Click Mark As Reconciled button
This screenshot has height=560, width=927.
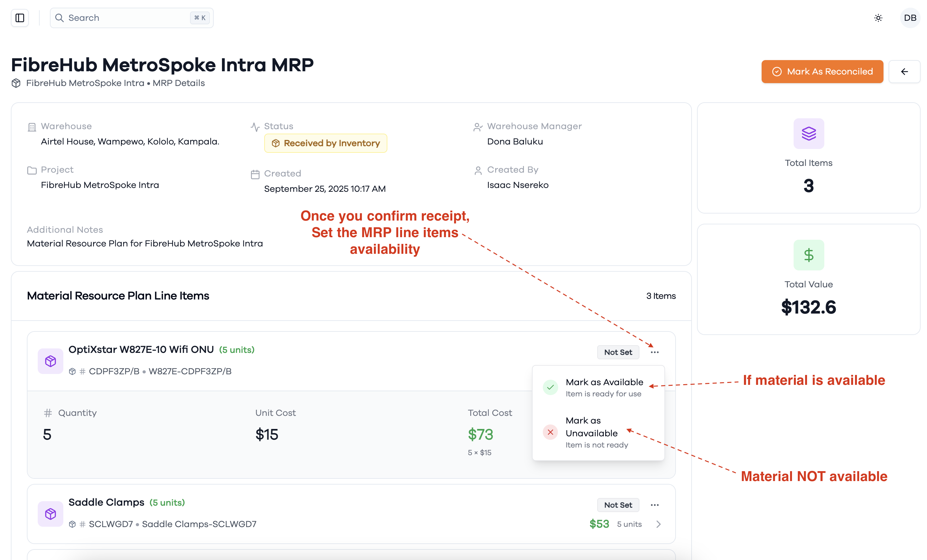click(822, 71)
